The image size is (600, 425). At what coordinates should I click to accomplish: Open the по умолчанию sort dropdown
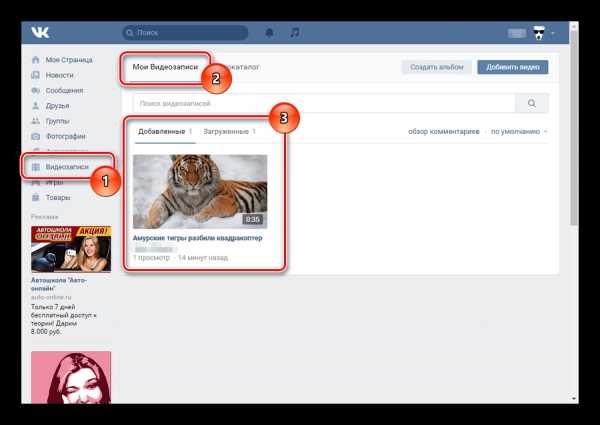[x=519, y=132]
